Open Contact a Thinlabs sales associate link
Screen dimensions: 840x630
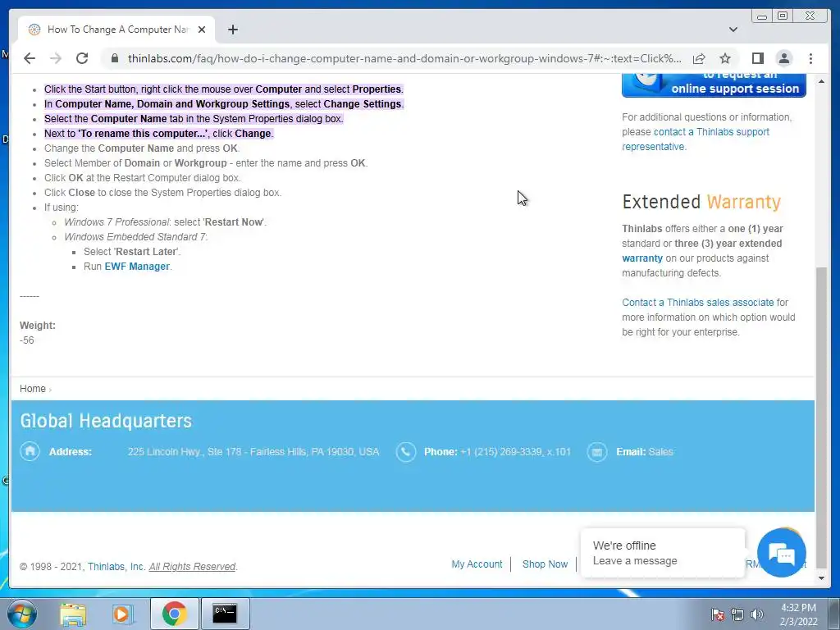click(697, 303)
